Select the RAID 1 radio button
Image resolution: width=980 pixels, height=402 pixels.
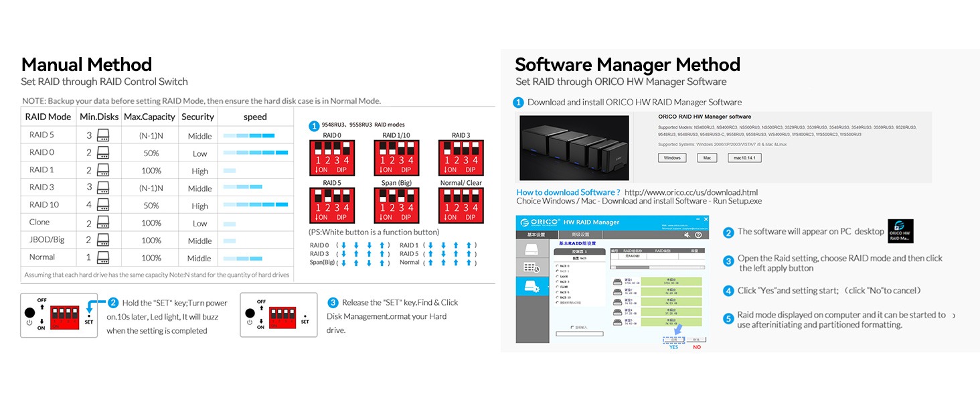pyautogui.click(x=557, y=271)
